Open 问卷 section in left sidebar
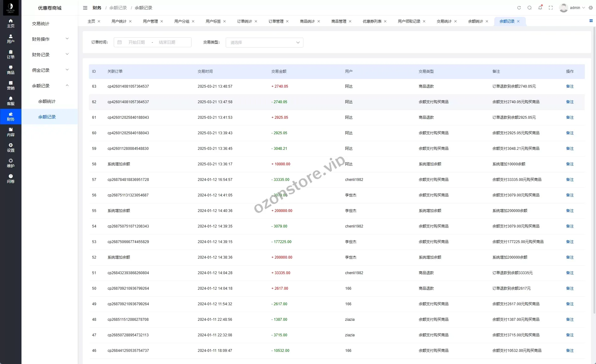The image size is (596, 364). click(11, 179)
